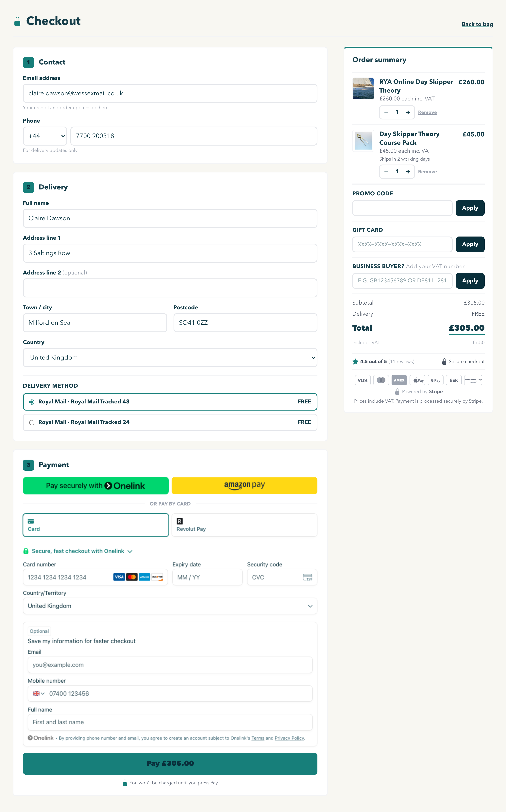
Task: Decrease quantity of RYA Online Day Skipper Theory
Action: pyautogui.click(x=386, y=113)
